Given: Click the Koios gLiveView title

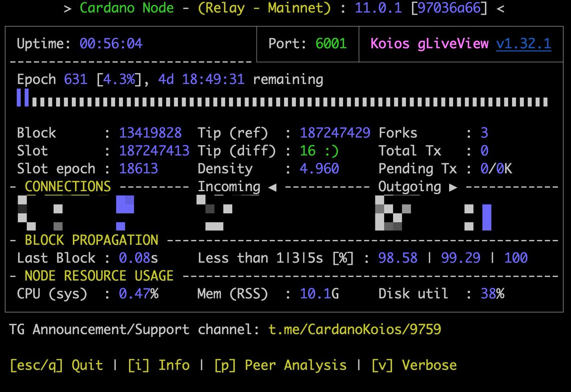Looking at the screenshot, I should coord(430,44).
